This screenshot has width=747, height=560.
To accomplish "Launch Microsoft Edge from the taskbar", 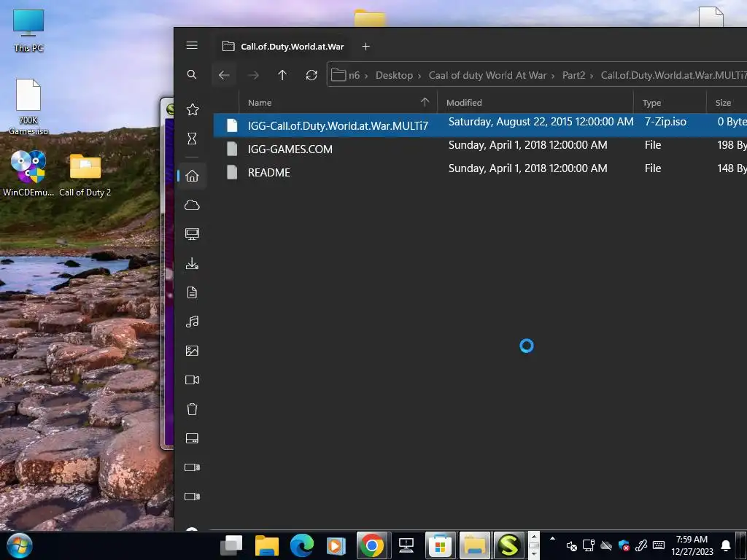I will coord(301,545).
